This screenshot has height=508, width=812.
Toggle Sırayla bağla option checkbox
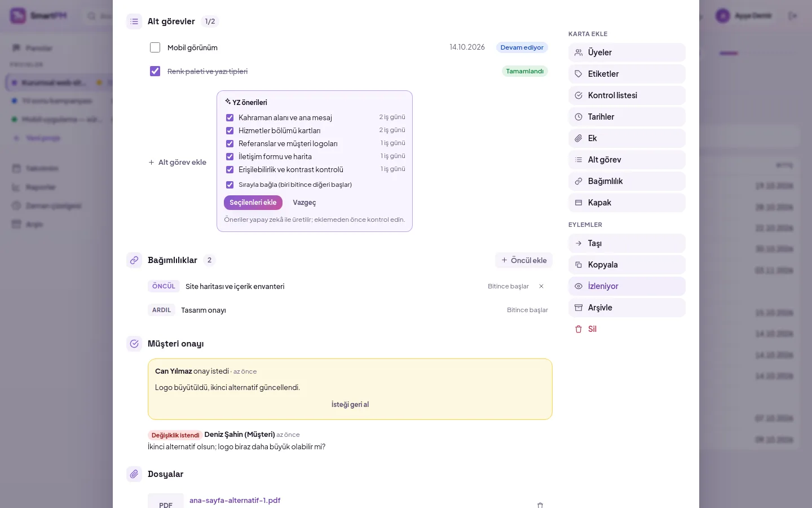pyautogui.click(x=230, y=185)
